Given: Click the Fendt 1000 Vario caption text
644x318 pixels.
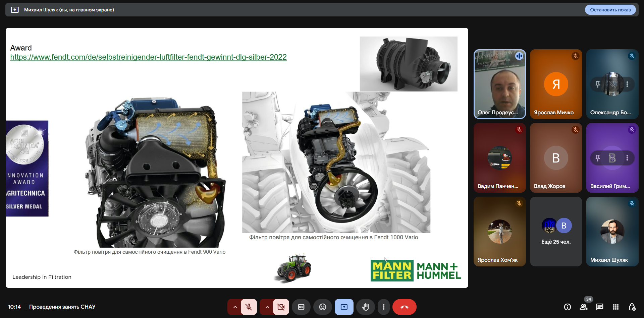Looking at the screenshot, I should 333,237.
